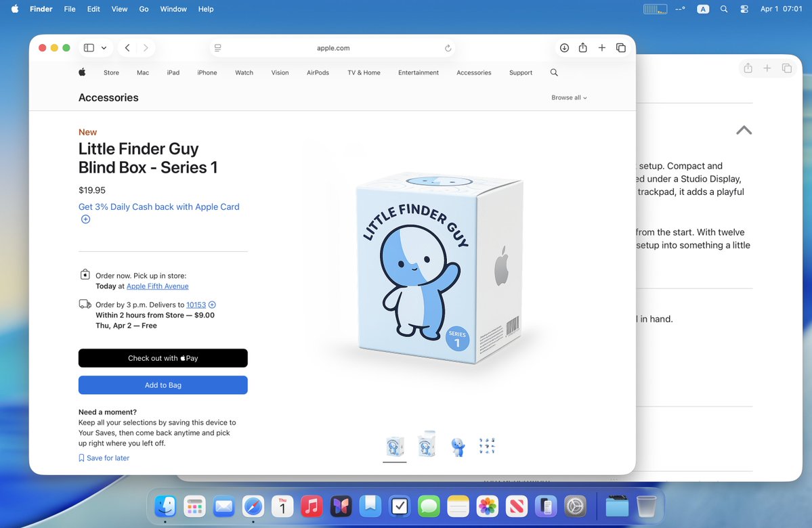Open Photos from the Dock
The image size is (812, 528).
(x=487, y=506)
